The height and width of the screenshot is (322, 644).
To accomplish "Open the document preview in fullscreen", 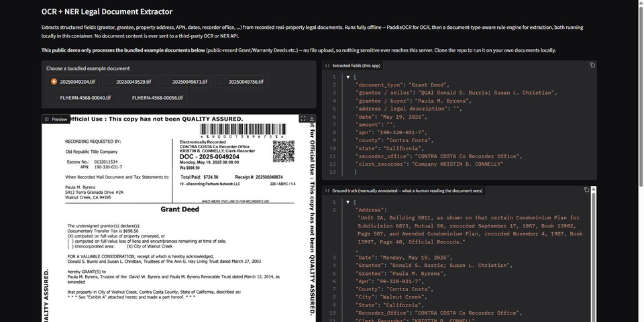I will pos(303,118).
